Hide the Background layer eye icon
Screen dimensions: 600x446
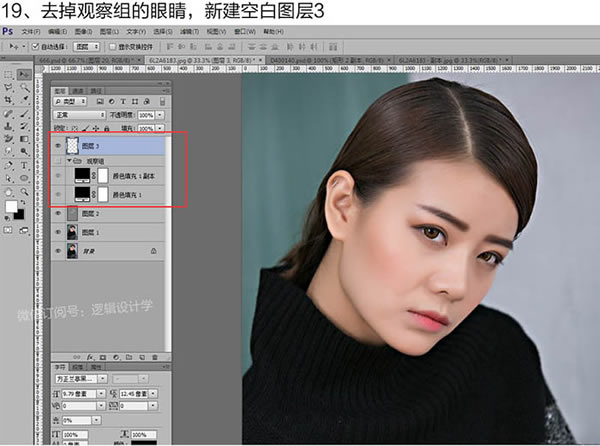(58, 251)
